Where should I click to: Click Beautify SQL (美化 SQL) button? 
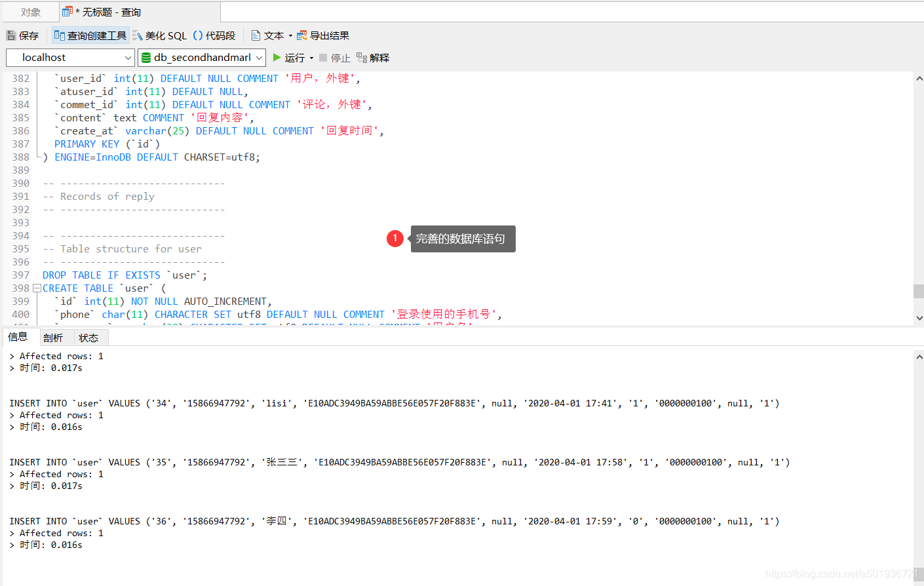pyautogui.click(x=159, y=35)
